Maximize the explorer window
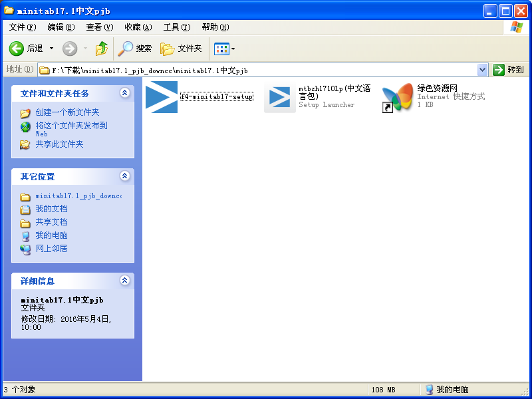The width and height of the screenshot is (532, 399). pos(505,11)
